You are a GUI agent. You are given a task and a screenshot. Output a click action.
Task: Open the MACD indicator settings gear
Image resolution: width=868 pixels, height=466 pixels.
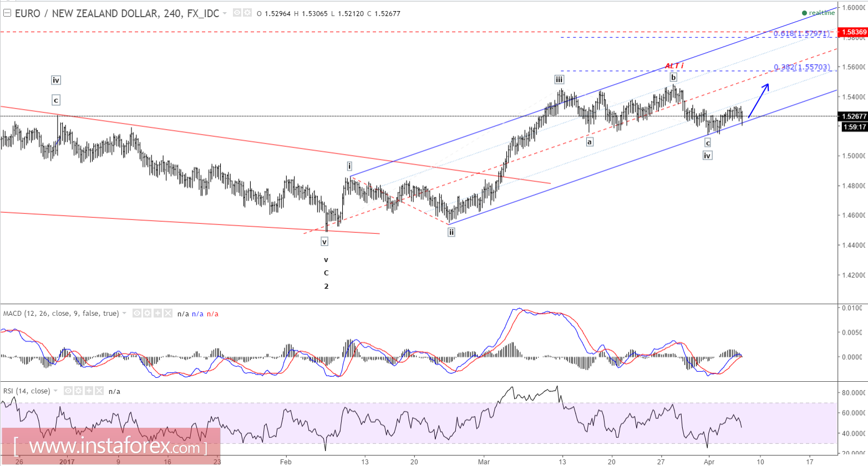click(x=148, y=313)
